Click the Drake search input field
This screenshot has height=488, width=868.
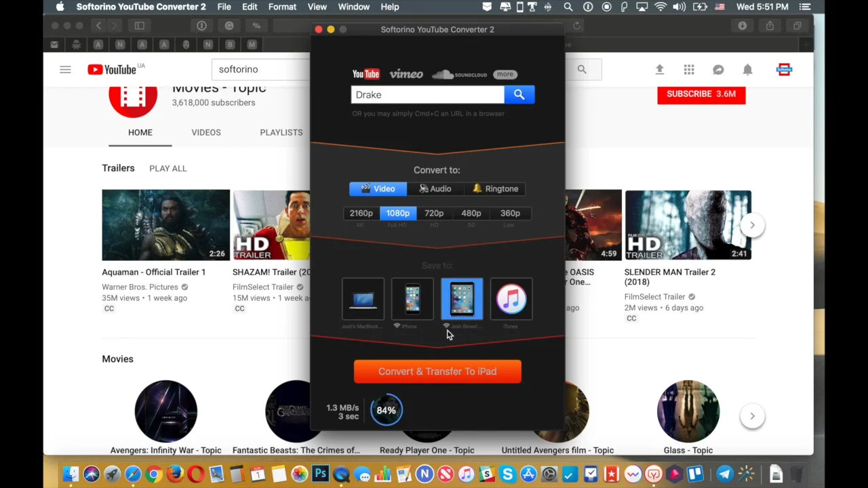[427, 95]
